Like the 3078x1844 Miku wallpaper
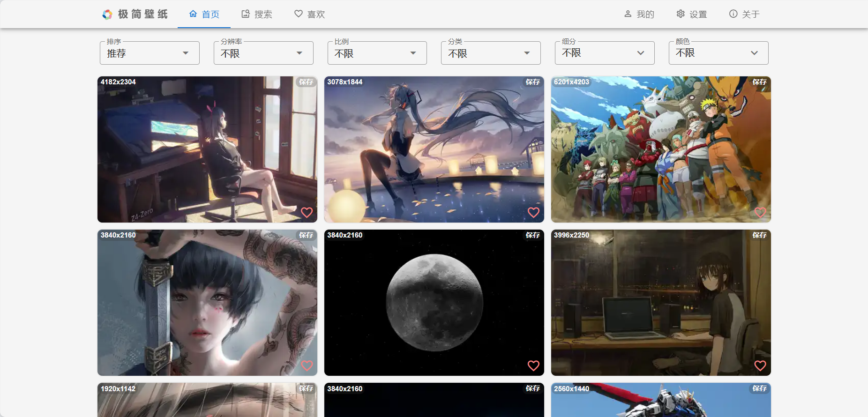 (533, 212)
